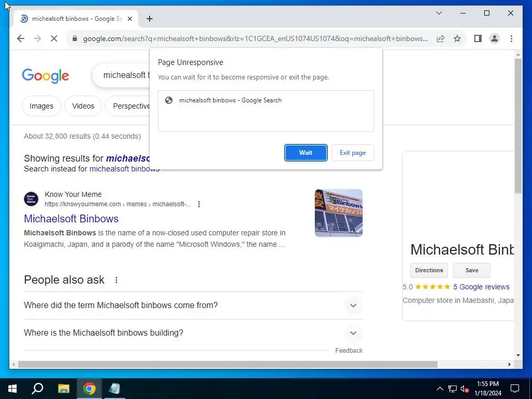This screenshot has height=399, width=532.
Task: Open the share this page icon
Action: pyautogui.click(x=441, y=38)
